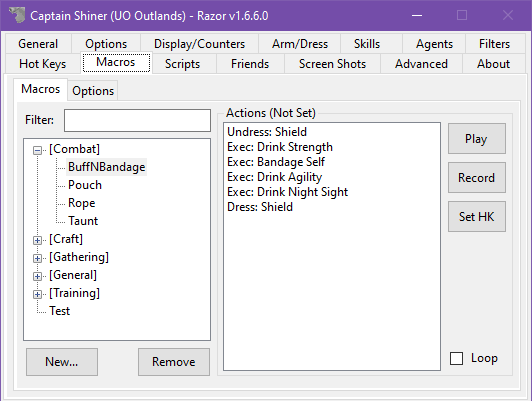Focus the macro Filter text field

(x=137, y=120)
